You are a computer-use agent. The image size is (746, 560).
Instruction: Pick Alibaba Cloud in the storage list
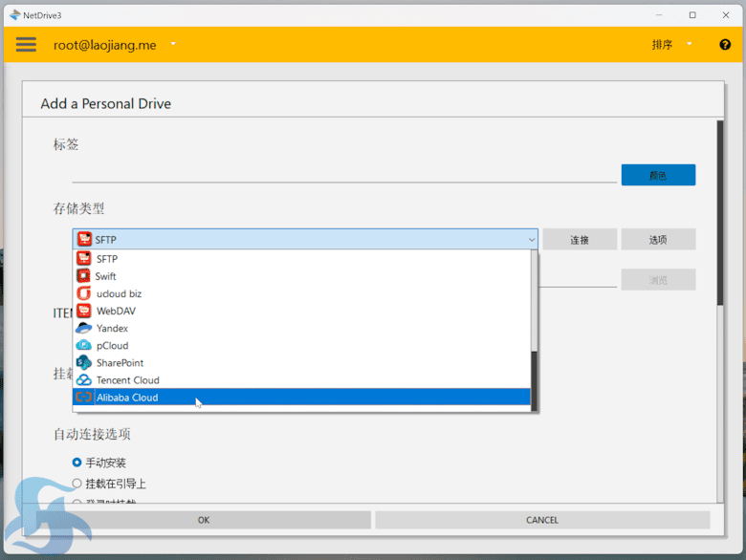coord(301,397)
